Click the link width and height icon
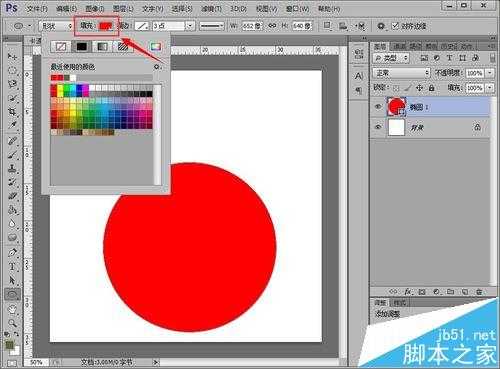The height and width of the screenshot is (369, 500). [x=272, y=26]
